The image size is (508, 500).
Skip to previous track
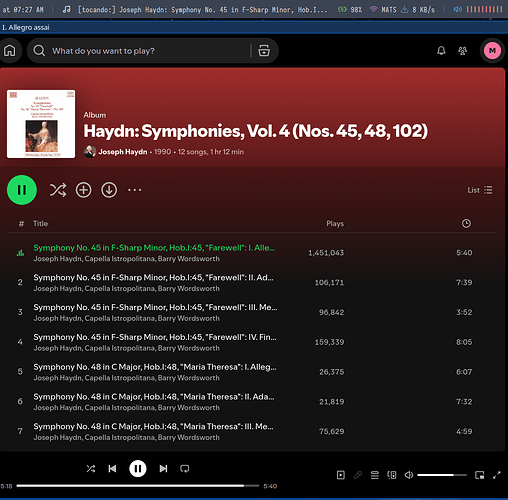[x=112, y=469]
